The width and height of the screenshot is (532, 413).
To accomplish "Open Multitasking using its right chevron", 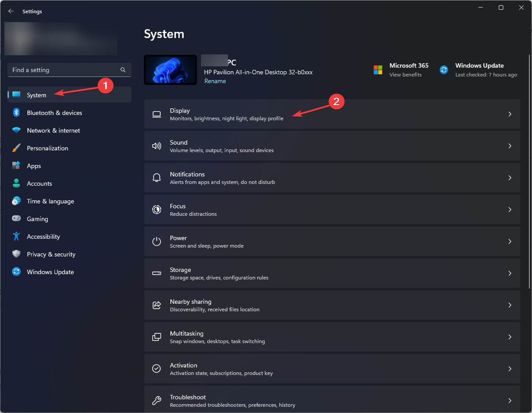I will coord(510,337).
